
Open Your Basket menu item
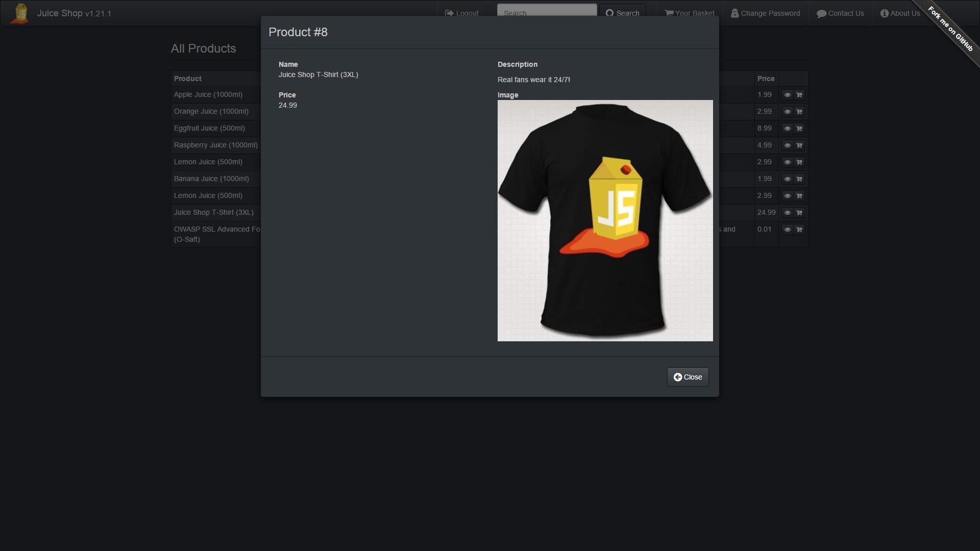[690, 13]
